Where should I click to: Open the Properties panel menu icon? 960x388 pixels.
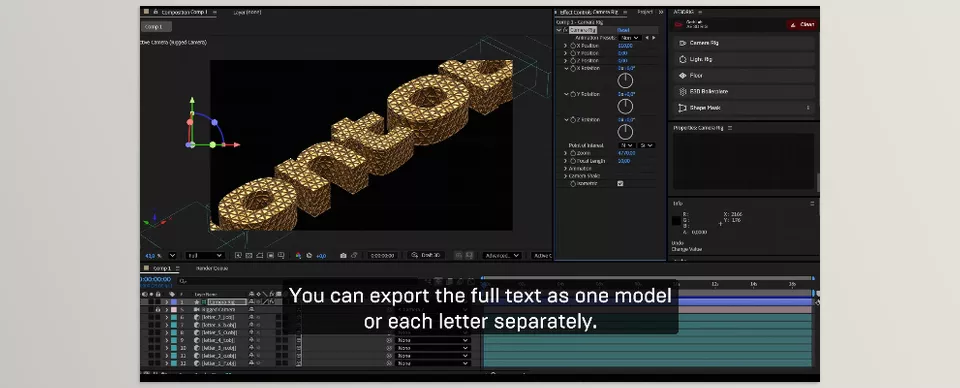(730, 128)
